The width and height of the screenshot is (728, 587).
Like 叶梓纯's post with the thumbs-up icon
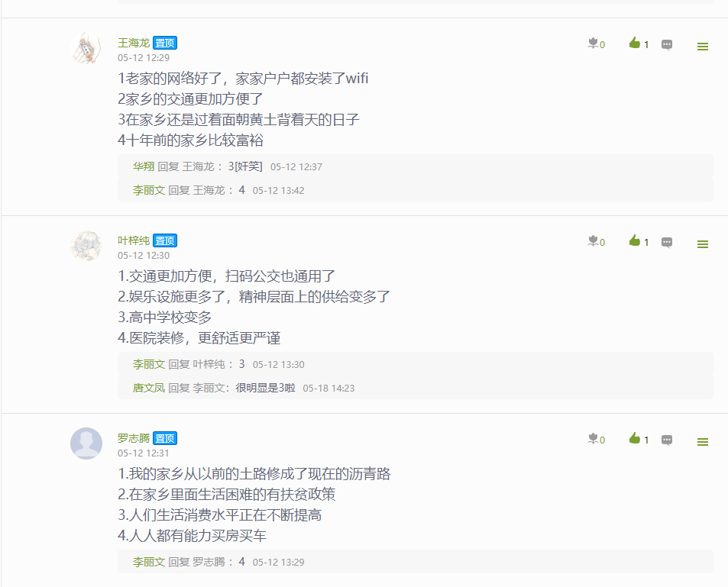click(x=635, y=241)
